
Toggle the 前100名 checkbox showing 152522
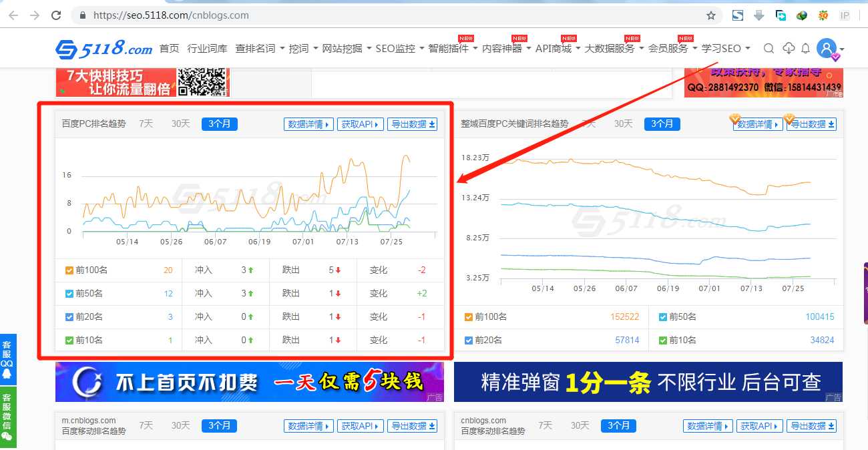468,317
